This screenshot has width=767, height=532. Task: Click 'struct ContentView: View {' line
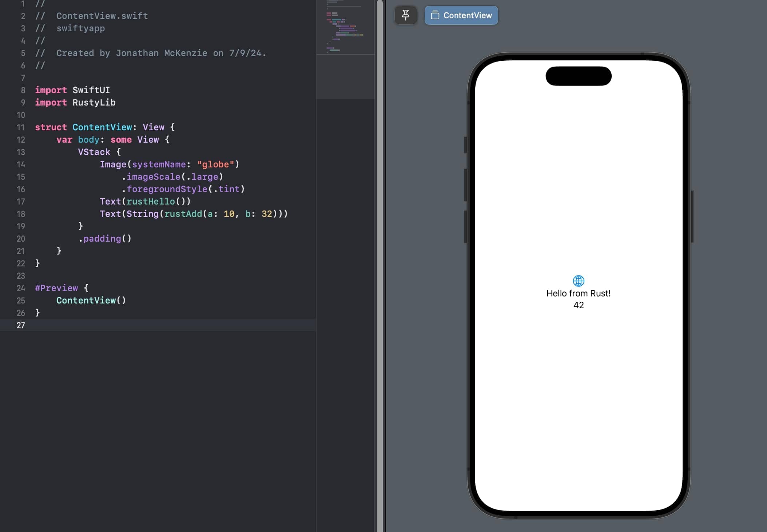click(105, 127)
